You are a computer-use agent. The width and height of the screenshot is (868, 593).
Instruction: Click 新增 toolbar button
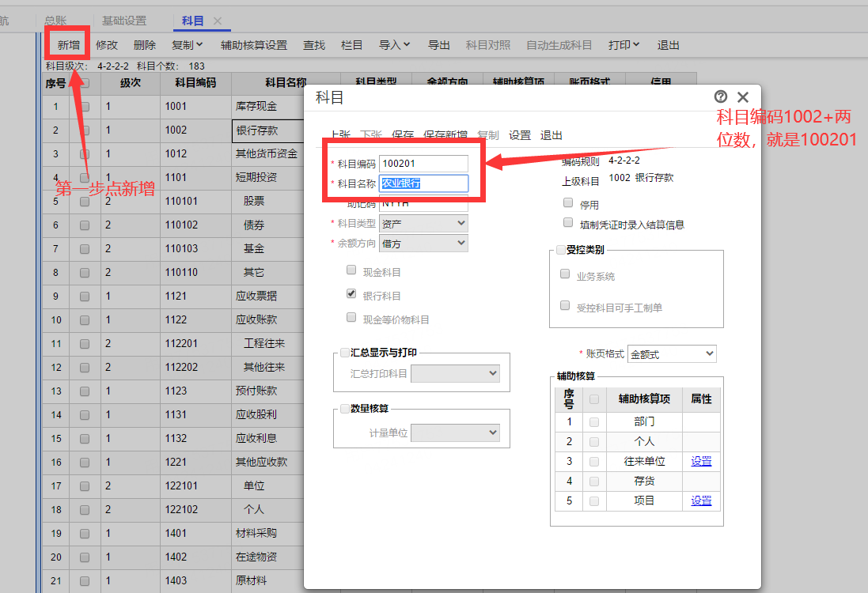coord(68,45)
